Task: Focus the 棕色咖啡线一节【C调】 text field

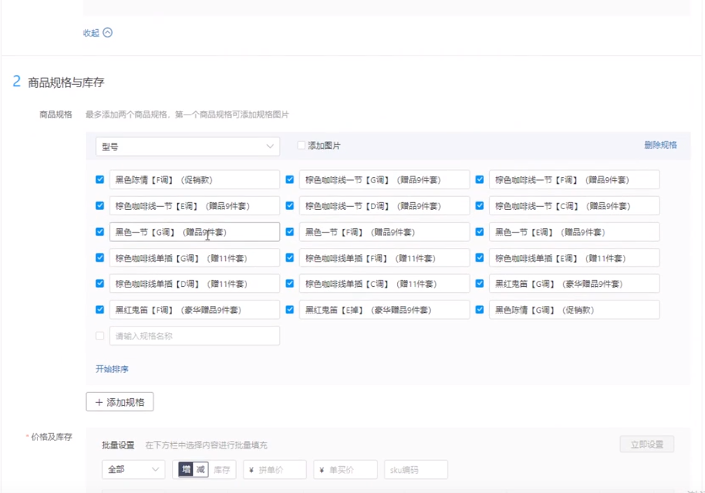Action: point(574,206)
